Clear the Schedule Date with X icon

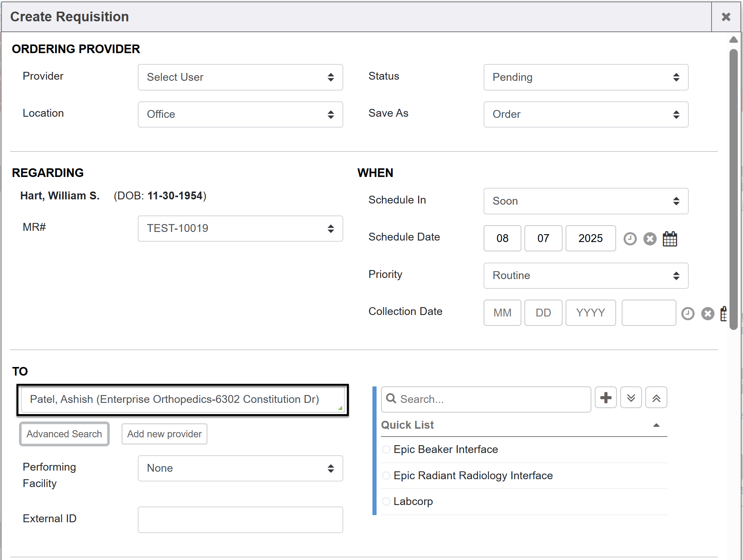[x=650, y=239]
